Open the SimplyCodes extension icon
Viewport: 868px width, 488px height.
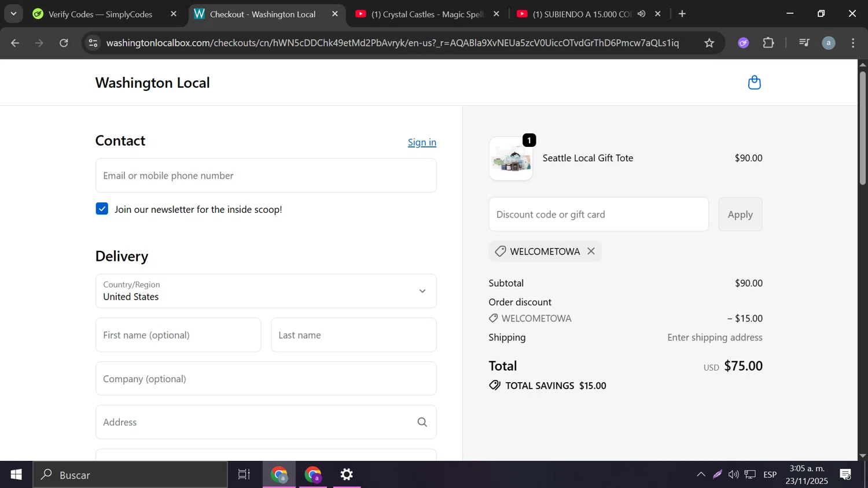pos(744,43)
